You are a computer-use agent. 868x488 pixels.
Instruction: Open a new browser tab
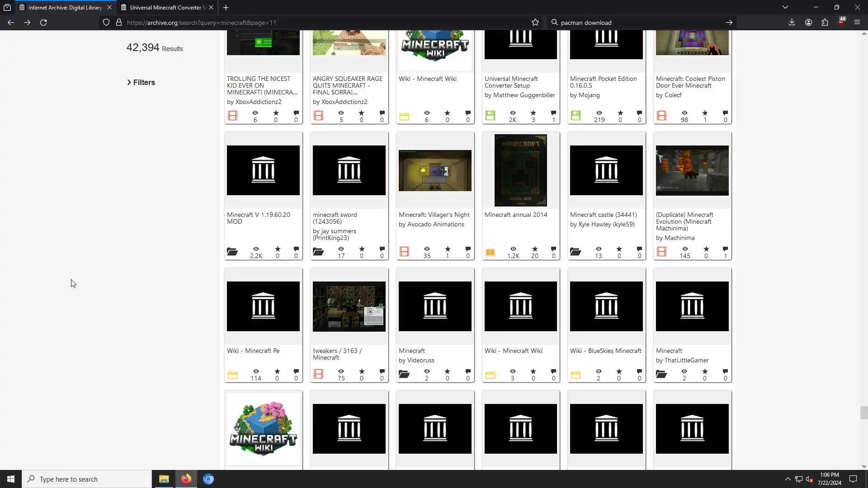coord(226,7)
